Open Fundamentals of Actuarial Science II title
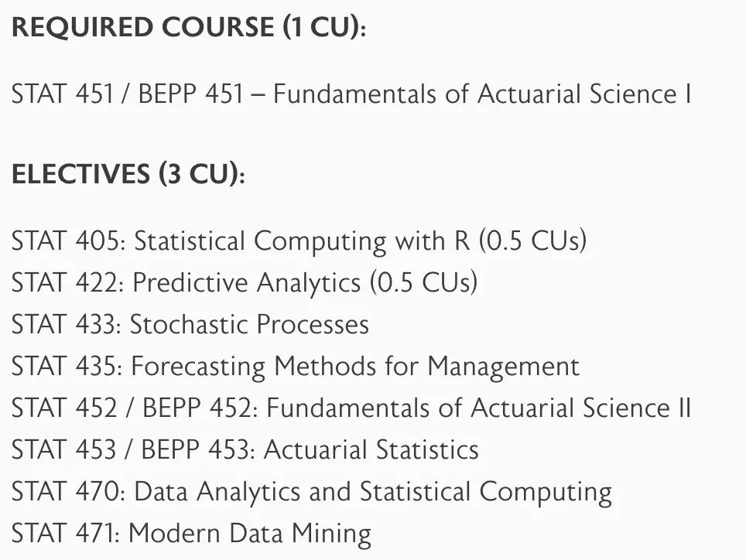This screenshot has width=746, height=560. (478, 408)
